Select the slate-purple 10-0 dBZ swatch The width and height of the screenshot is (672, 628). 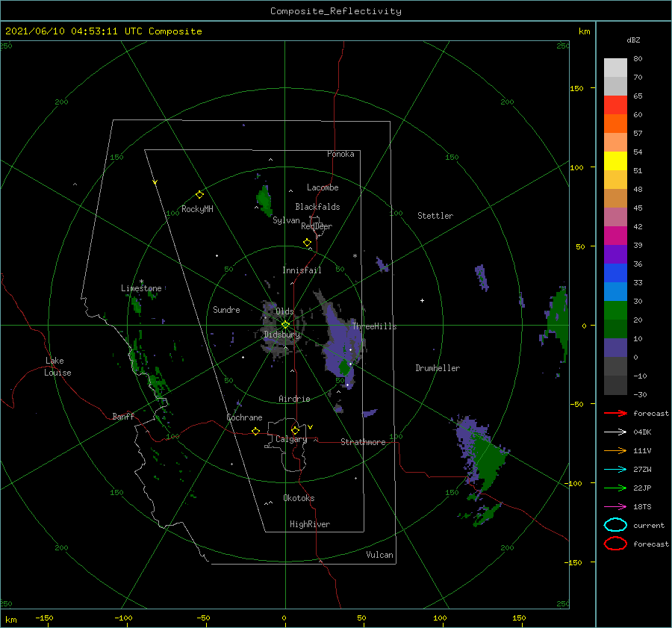click(615, 348)
